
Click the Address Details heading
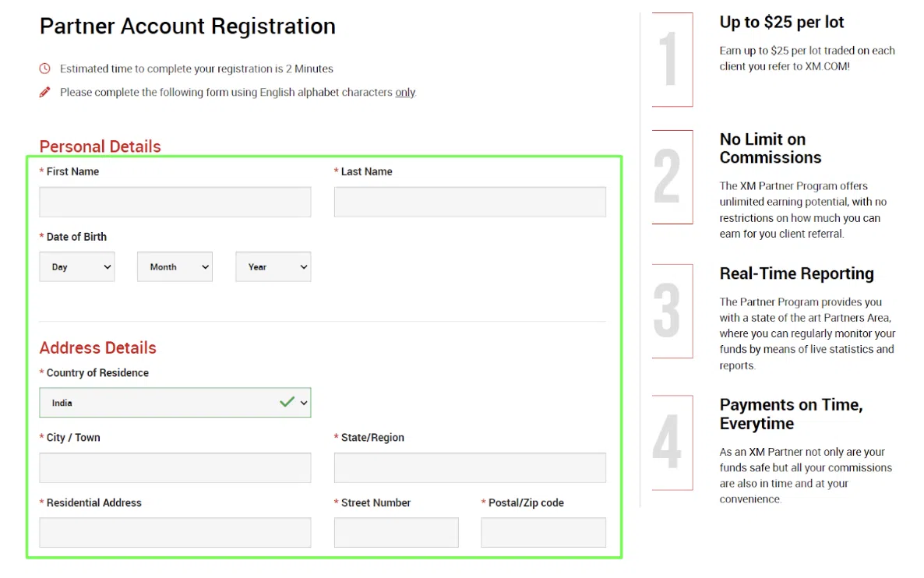(x=98, y=347)
